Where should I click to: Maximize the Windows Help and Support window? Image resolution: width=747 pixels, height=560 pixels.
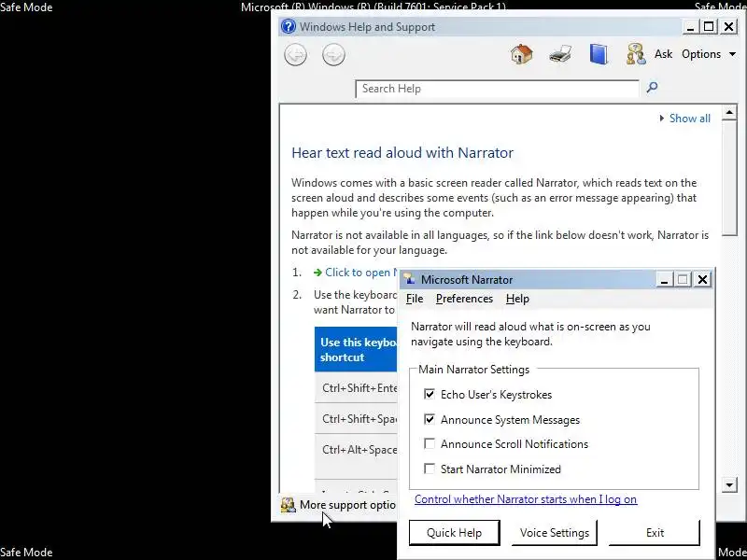(709, 27)
